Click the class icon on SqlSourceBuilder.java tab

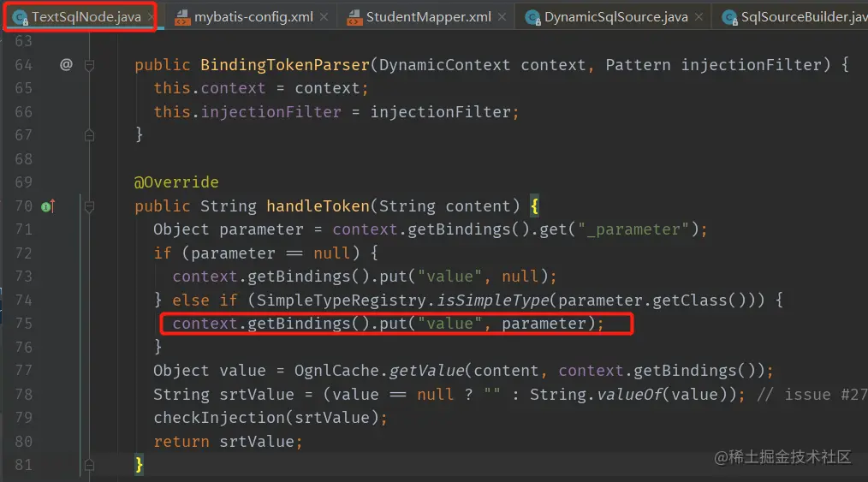coord(729,18)
